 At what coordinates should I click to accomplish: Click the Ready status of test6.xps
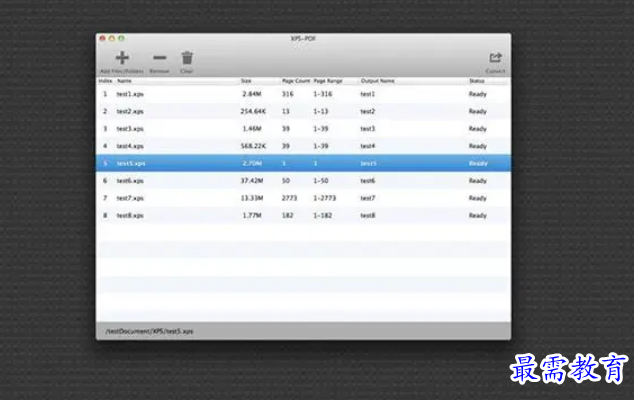(478, 181)
